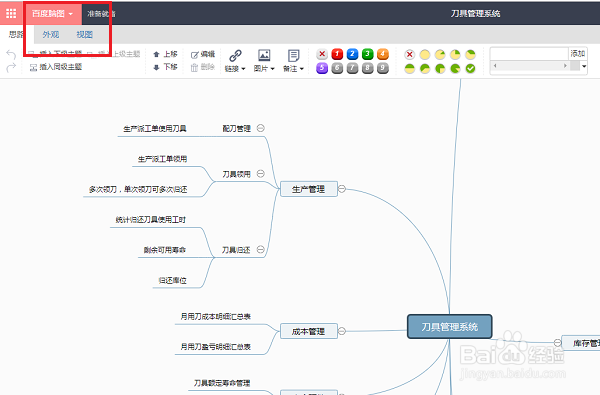
Task: Select the 配刀管理 node text
Action: 236,129
